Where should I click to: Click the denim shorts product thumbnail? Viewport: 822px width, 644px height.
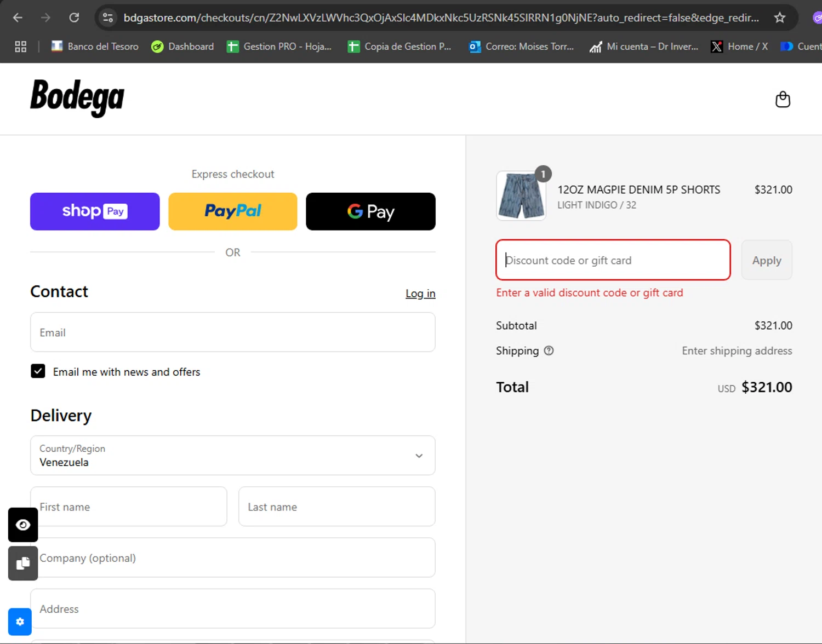pos(521,196)
